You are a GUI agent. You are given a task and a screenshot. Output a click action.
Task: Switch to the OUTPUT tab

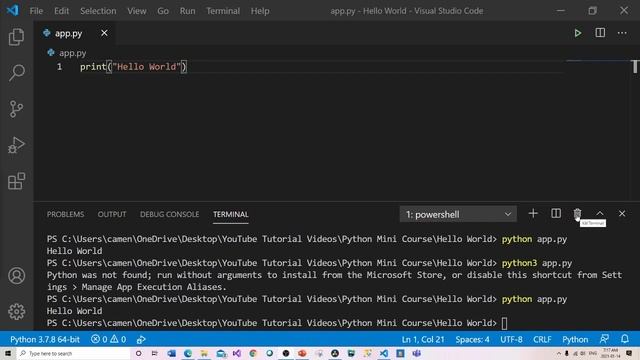pyautogui.click(x=112, y=215)
